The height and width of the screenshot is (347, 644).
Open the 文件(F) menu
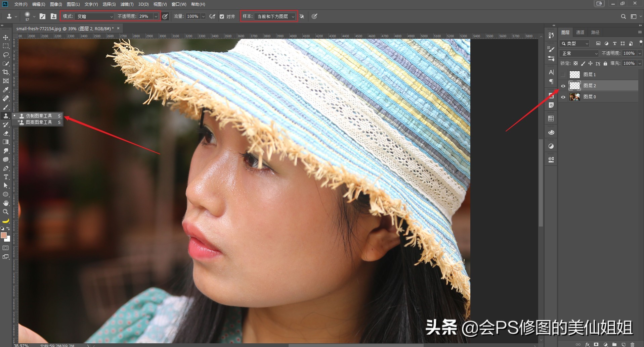tap(21, 4)
